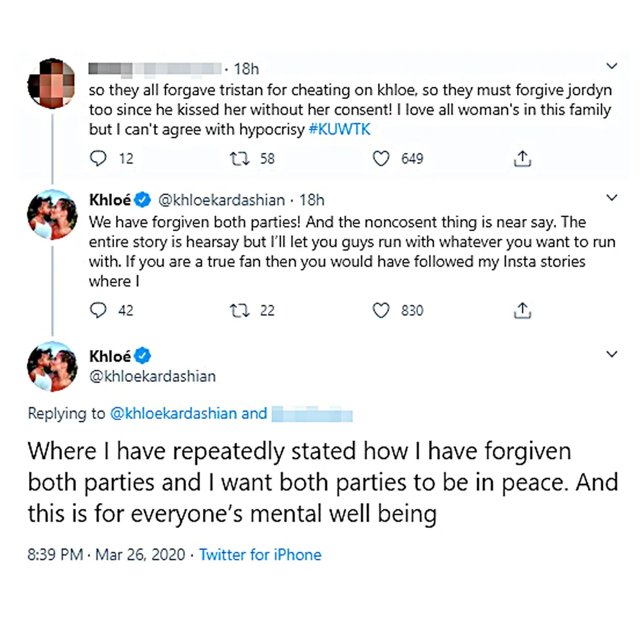Select the 18h timestamp on Khloé's reply
This screenshot has height=644, width=644.
pos(312,200)
